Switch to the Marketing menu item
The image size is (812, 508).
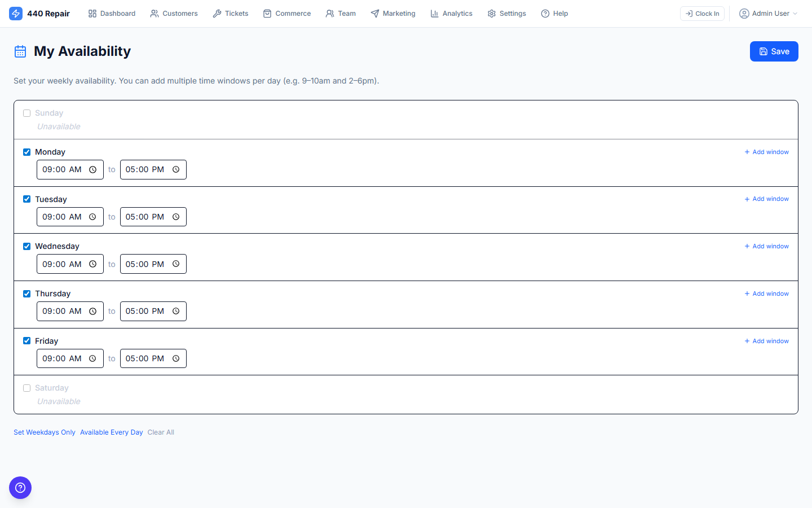[393, 13]
